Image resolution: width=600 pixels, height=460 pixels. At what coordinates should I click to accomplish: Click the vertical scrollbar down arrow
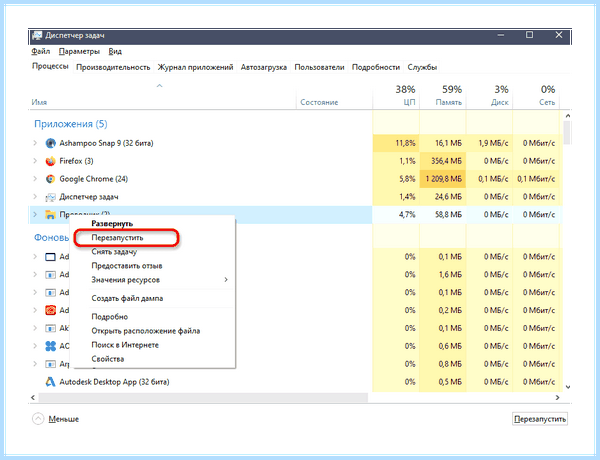568,387
